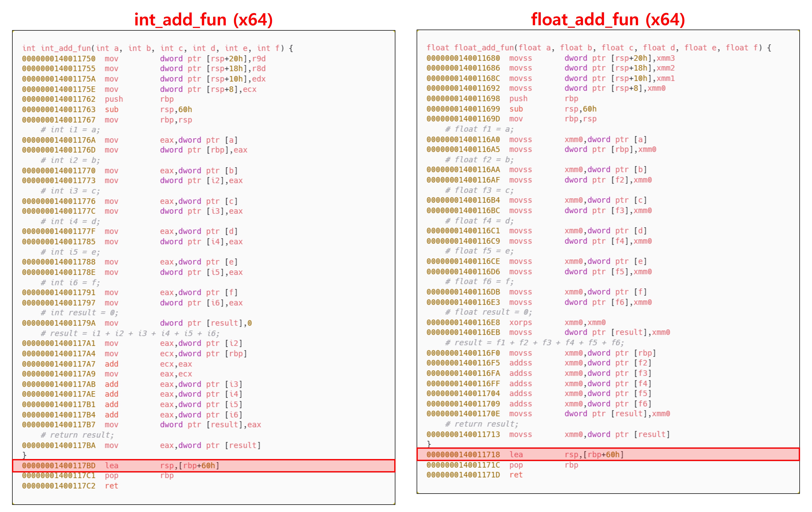
Task: Click the int_add_fun function signature line
Action: tap(157, 48)
